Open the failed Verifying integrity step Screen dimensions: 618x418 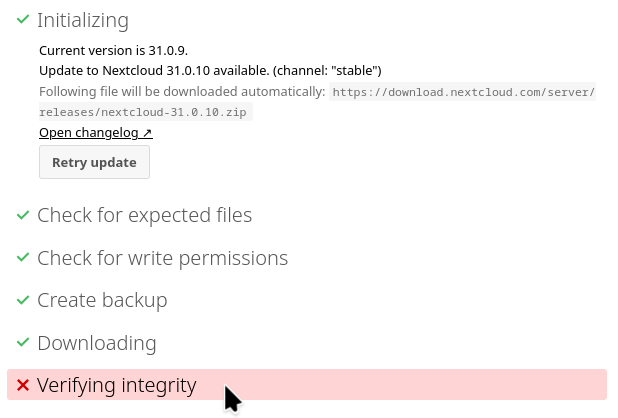117,385
